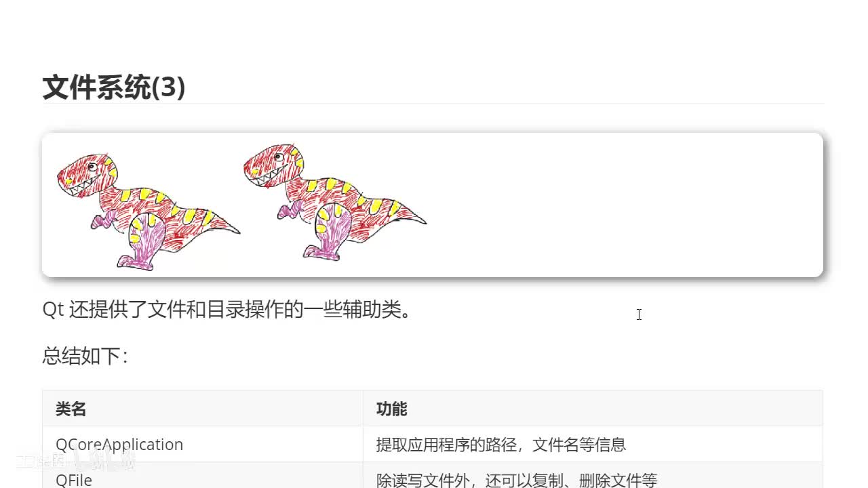Image resolution: width=868 pixels, height=488 pixels.
Task: Click the heading 文件系统(3)
Action: pyautogui.click(x=114, y=87)
